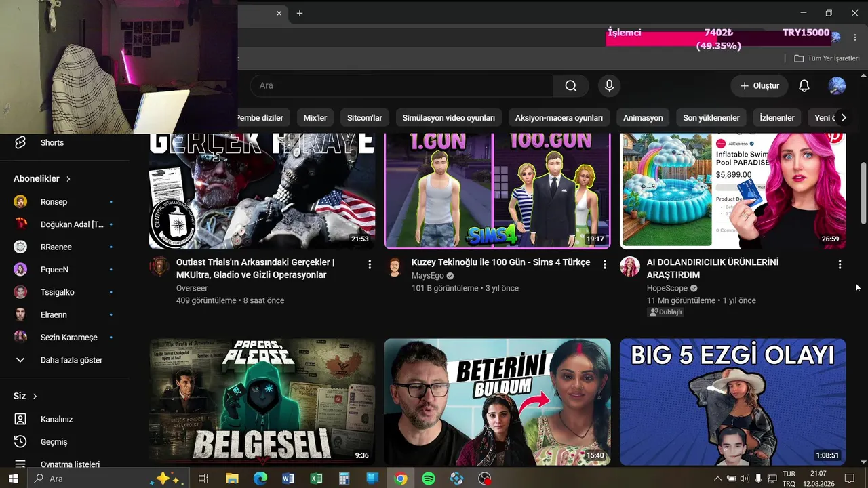Open the MaysEgo channel avatar

click(395, 266)
